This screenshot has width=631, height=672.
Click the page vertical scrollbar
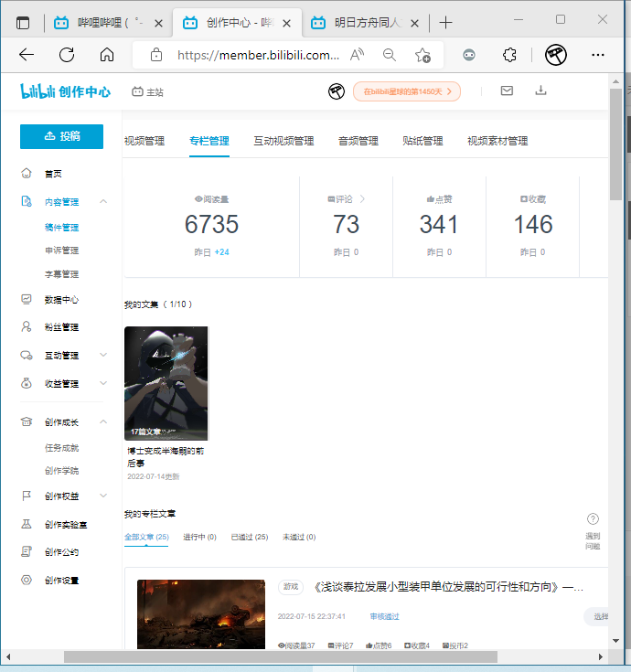click(x=615, y=146)
